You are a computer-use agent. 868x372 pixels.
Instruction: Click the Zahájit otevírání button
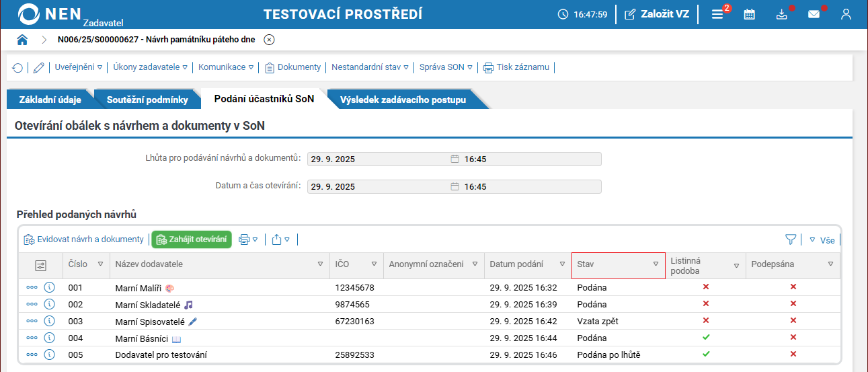tap(192, 239)
